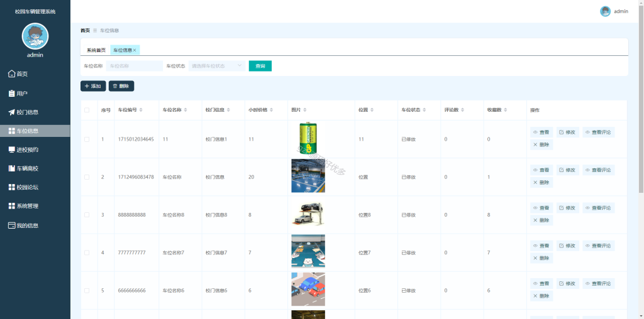Image resolution: width=644 pixels, height=319 pixels.
Task: Click 删除 for row 5
Action: coord(541,296)
